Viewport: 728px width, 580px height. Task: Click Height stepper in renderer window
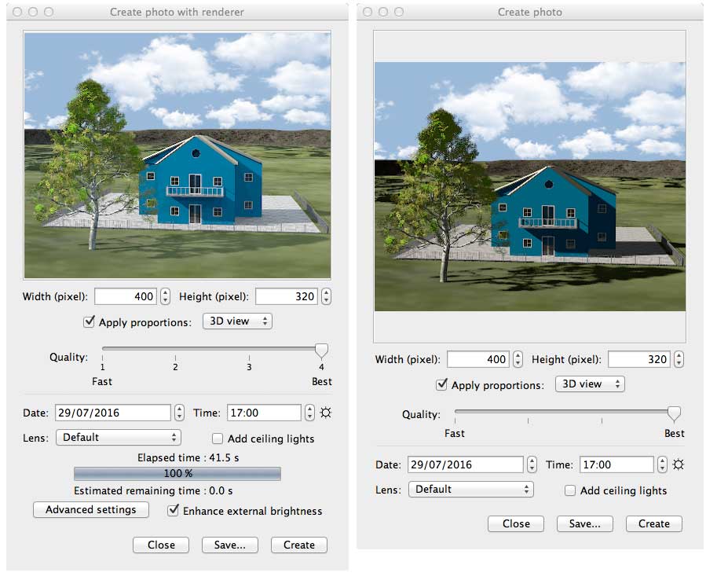coord(327,296)
